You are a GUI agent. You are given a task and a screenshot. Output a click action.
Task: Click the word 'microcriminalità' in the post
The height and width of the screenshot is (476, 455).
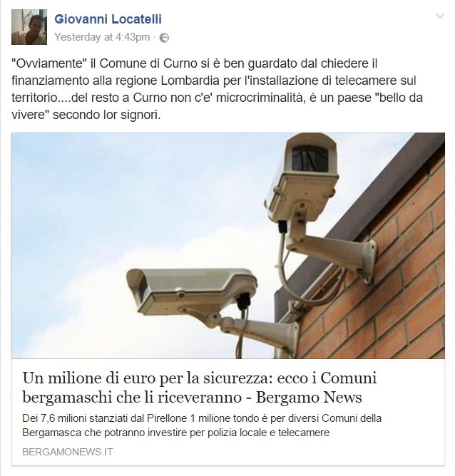coord(260,98)
